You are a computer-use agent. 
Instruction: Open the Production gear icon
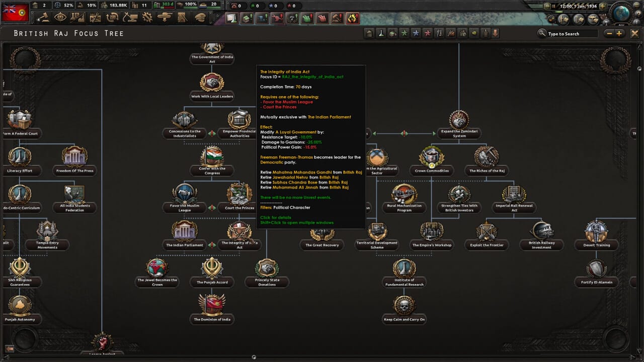[x=147, y=17]
